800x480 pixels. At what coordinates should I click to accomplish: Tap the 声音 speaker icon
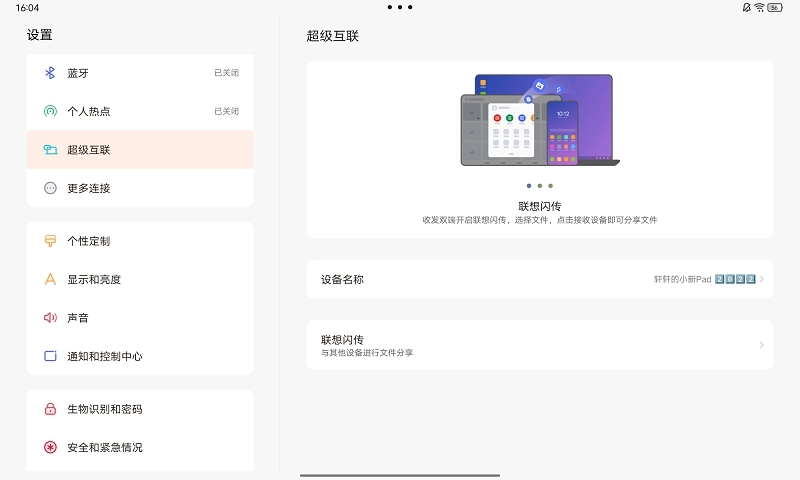[50, 317]
